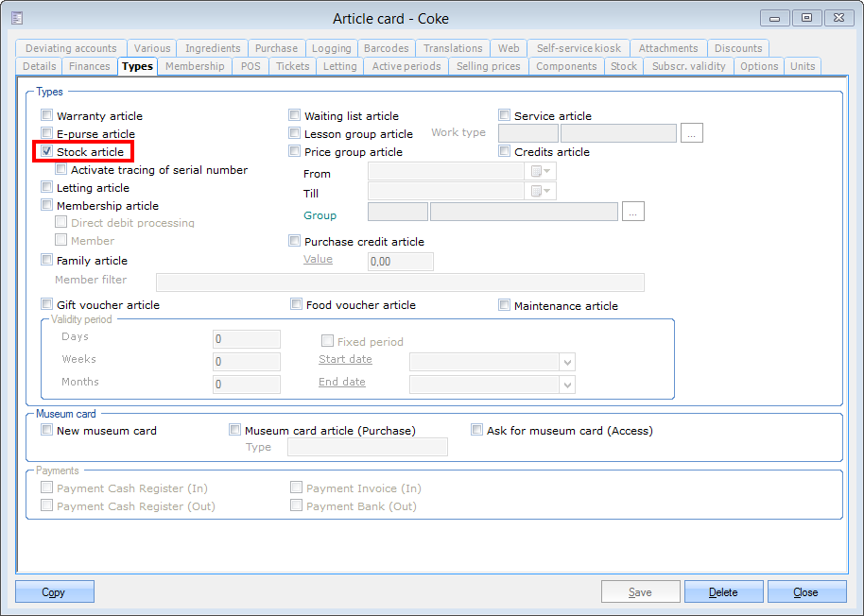The height and width of the screenshot is (616, 864).
Task: Click the Value link label
Action: pyautogui.click(x=318, y=259)
